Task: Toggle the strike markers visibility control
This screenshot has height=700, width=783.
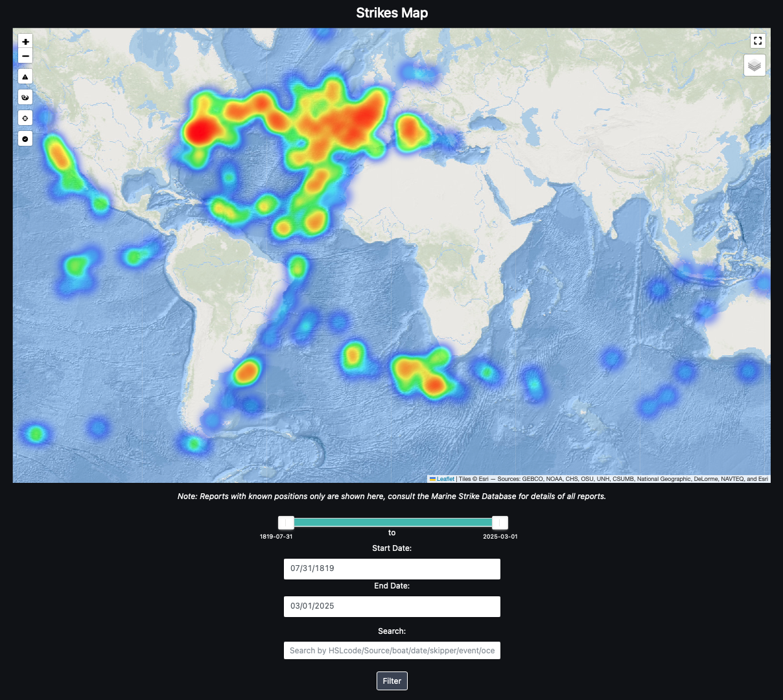Action: click(25, 138)
